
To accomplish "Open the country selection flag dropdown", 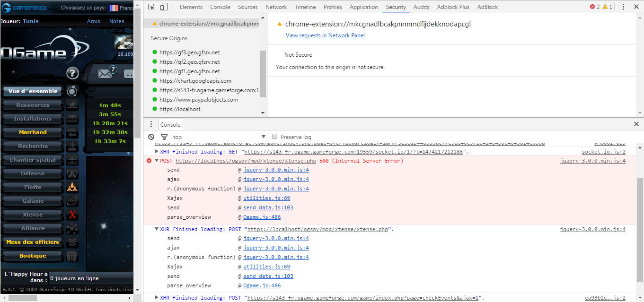I will coord(120,8).
